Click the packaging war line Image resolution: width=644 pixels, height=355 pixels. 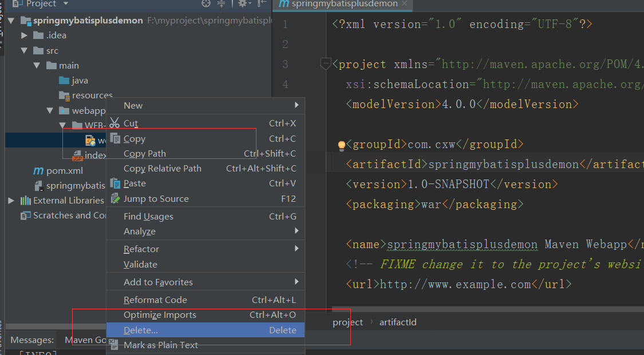pos(434,204)
